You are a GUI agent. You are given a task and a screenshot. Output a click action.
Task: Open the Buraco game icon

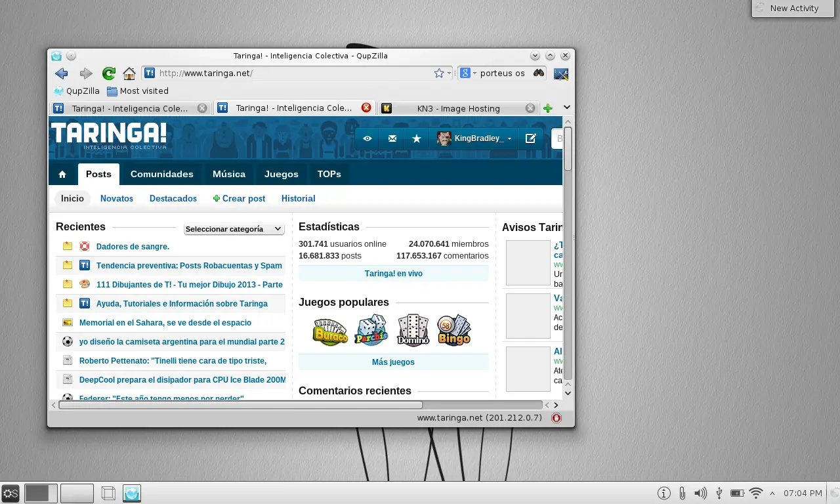tap(330, 331)
